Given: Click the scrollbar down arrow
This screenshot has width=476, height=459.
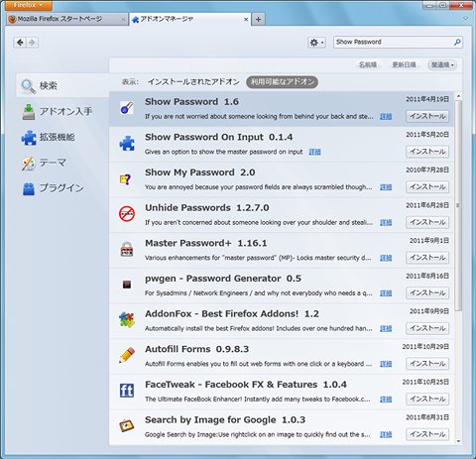Looking at the screenshot, I should click(x=458, y=441).
